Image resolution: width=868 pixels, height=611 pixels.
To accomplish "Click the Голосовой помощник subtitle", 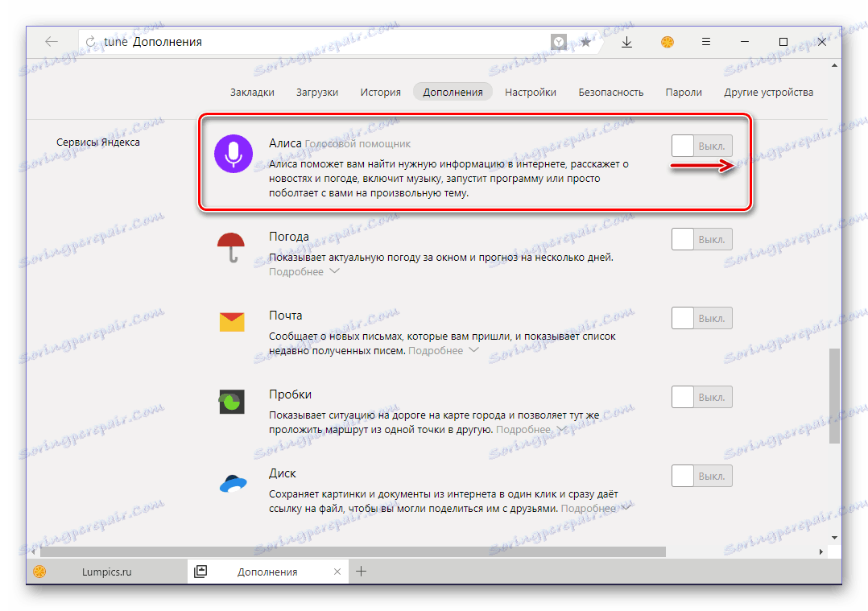I will point(358,144).
